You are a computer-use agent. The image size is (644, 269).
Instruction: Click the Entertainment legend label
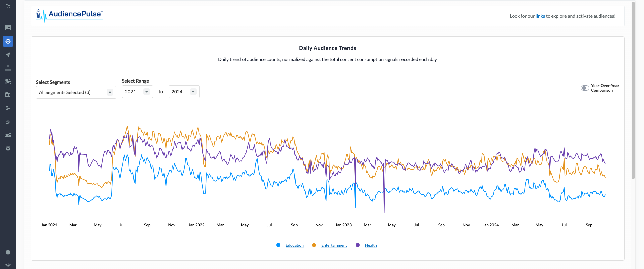coord(334,245)
